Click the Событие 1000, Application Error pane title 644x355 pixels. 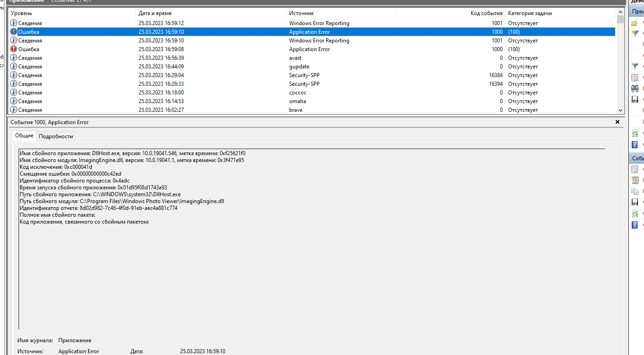coord(50,122)
